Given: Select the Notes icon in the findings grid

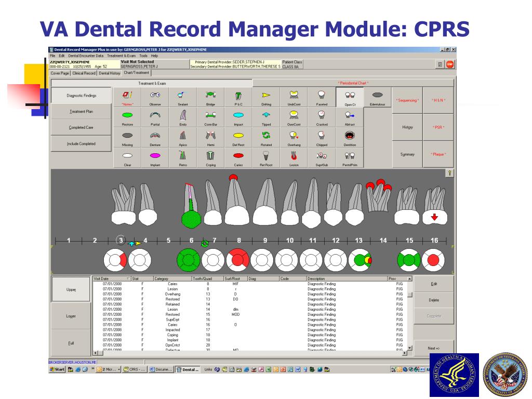Looking at the screenshot, I should (x=127, y=97).
